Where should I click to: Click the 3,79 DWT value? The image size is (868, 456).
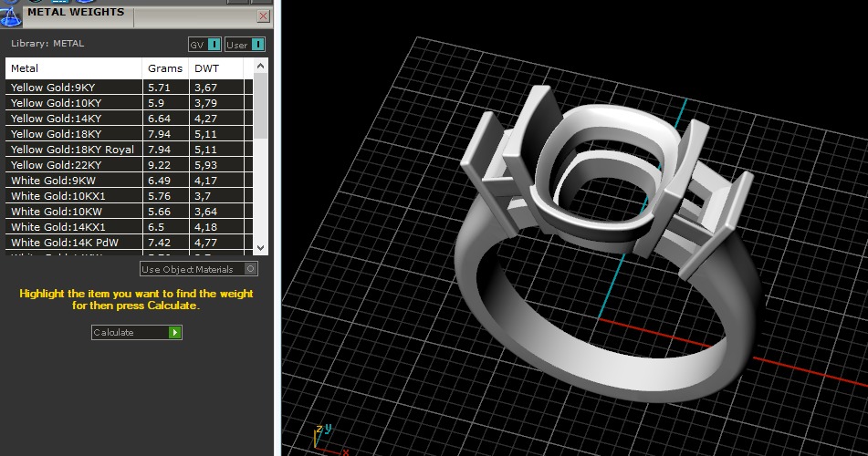click(205, 103)
